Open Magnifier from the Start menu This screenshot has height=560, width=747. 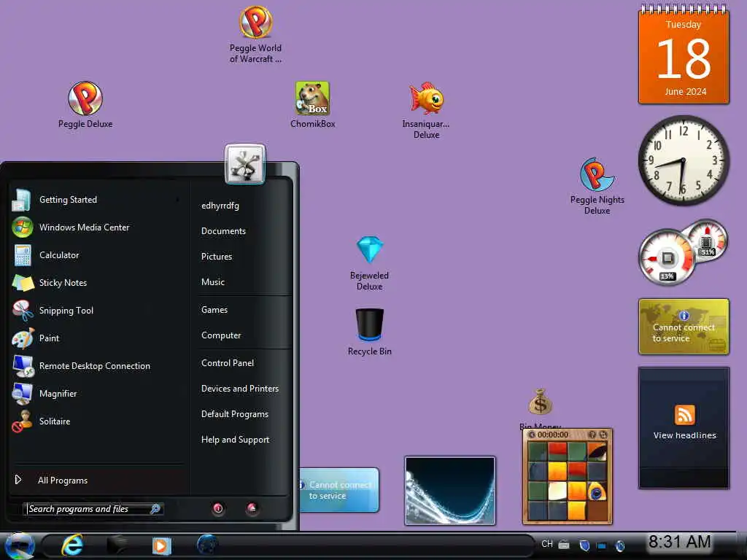point(96,394)
